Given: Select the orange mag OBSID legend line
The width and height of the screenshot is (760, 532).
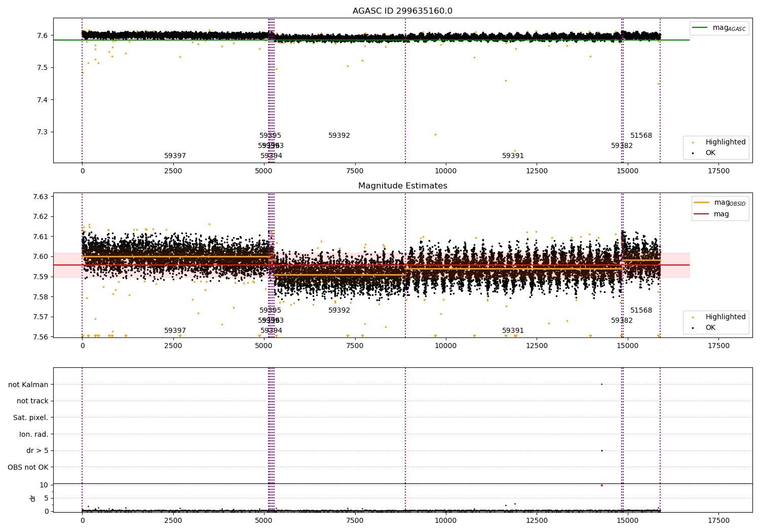Looking at the screenshot, I should coord(701,203).
